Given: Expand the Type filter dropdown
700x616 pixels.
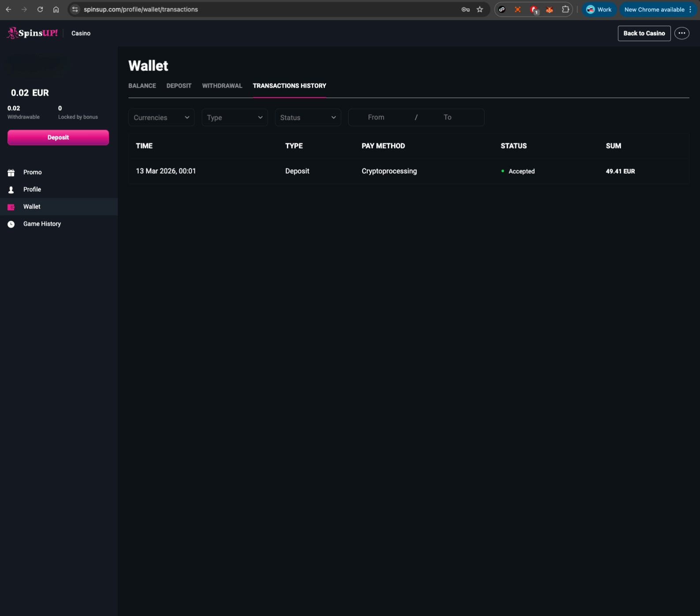Looking at the screenshot, I should coord(235,117).
